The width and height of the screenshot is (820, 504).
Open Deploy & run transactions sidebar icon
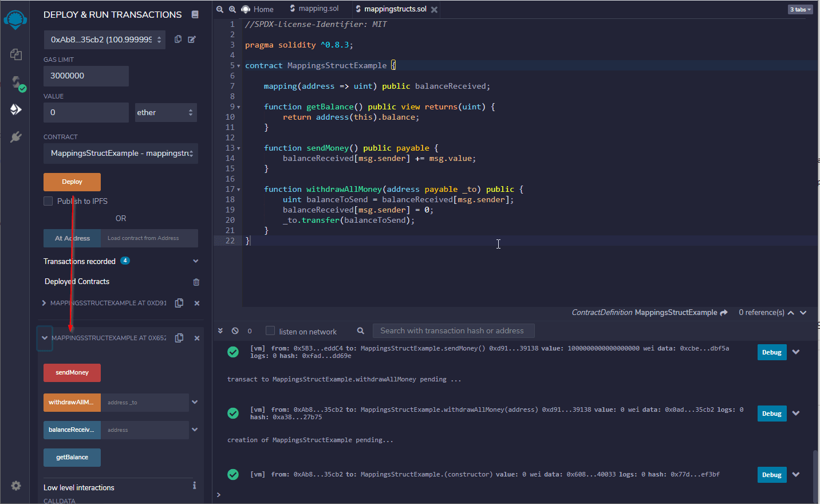click(x=16, y=109)
